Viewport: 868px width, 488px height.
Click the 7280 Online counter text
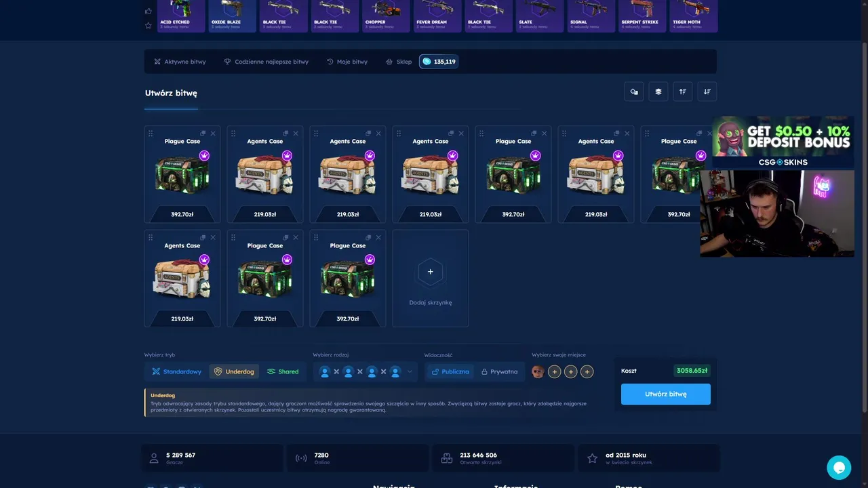tap(321, 458)
